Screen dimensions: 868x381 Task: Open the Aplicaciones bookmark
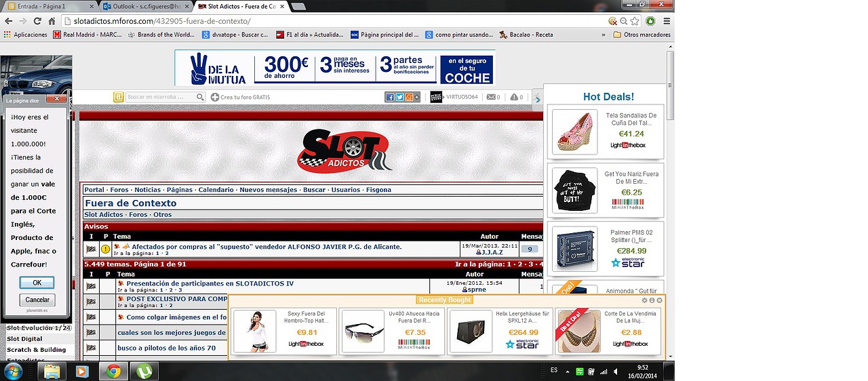pyautogui.click(x=26, y=35)
